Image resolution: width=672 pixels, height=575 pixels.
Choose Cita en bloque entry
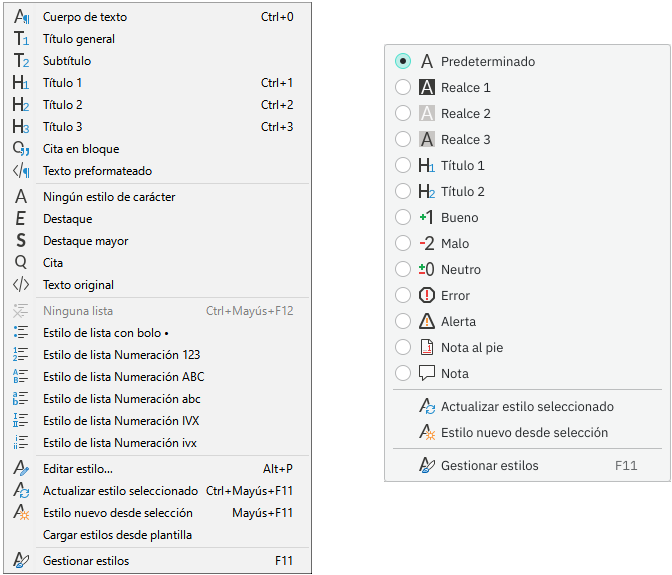tap(158, 149)
